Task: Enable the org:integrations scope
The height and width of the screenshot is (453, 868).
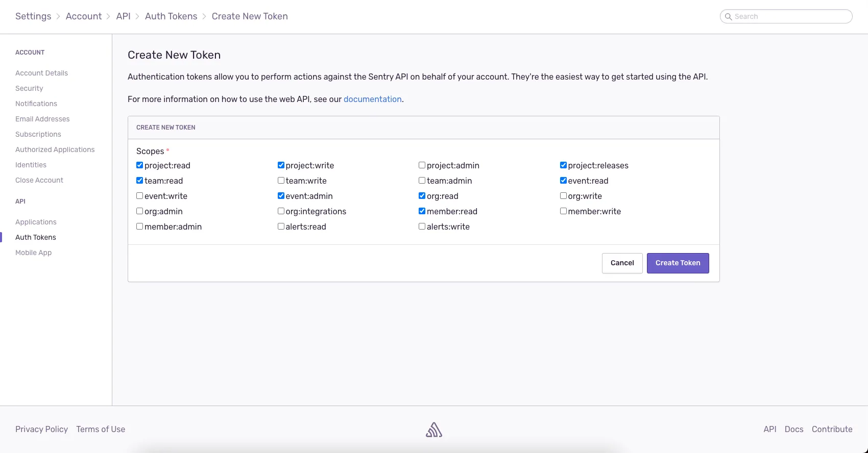Action: point(281,211)
